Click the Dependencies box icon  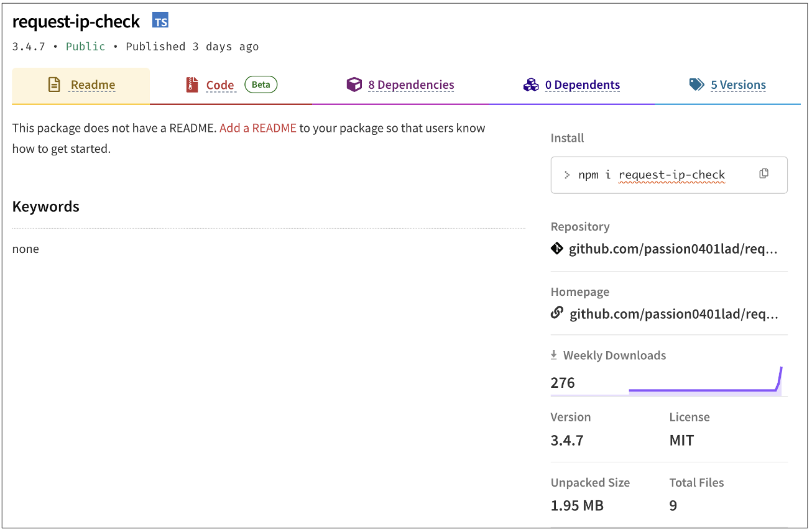tap(354, 85)
